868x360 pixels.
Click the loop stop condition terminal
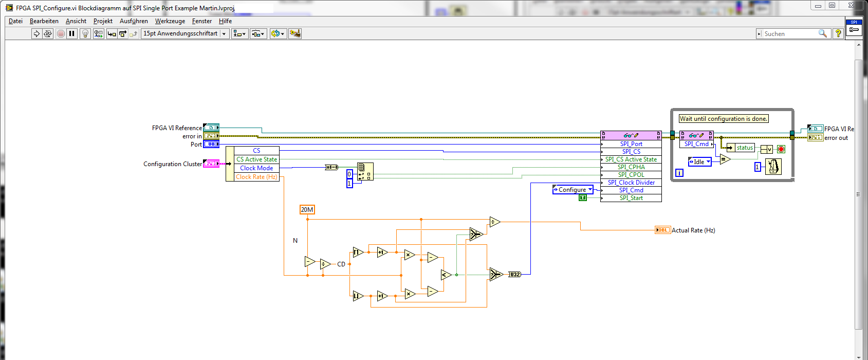781,149
